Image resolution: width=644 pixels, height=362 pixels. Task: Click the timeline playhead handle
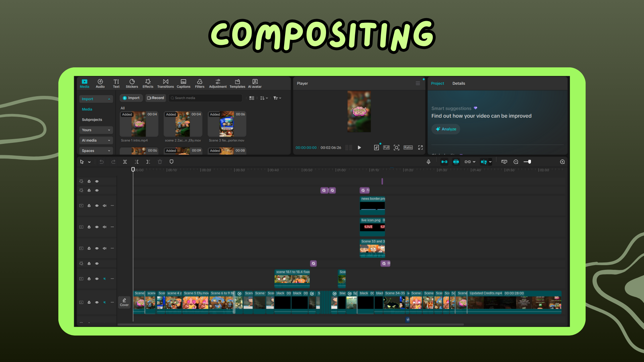tap(133, 170)
